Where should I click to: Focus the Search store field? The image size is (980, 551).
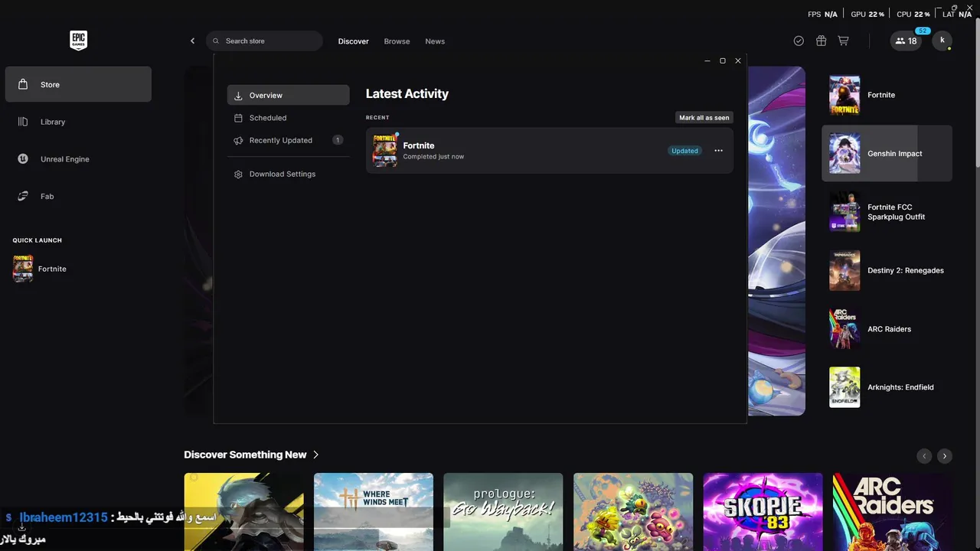[264, 41]
